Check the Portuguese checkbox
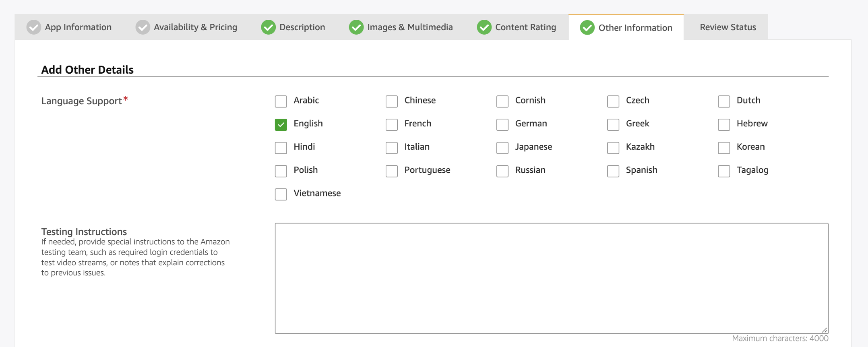The width and height of the screenshot is (868, 347). pos(392,171)
